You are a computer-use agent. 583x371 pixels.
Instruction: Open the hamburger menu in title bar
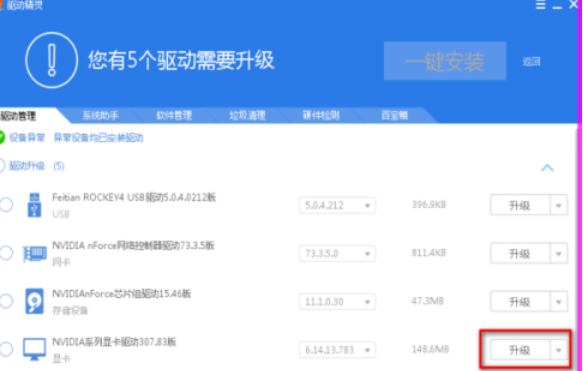coord(541,5)
